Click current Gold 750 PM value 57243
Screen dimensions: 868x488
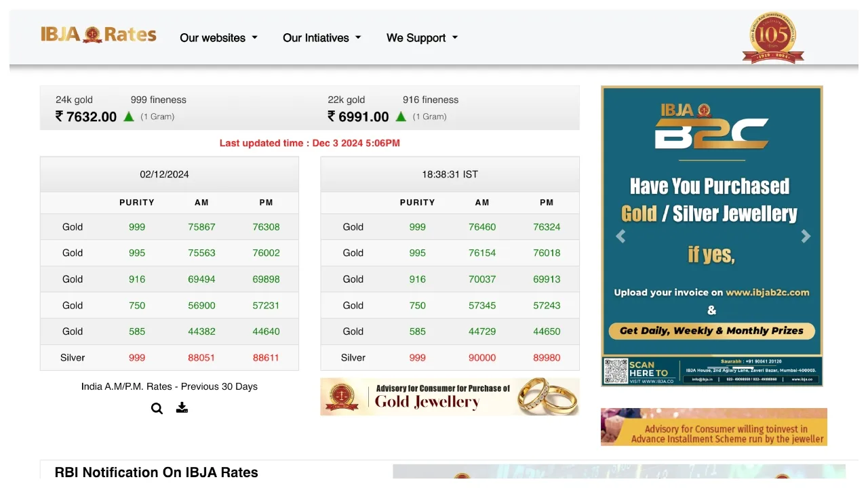pos(547,306)
